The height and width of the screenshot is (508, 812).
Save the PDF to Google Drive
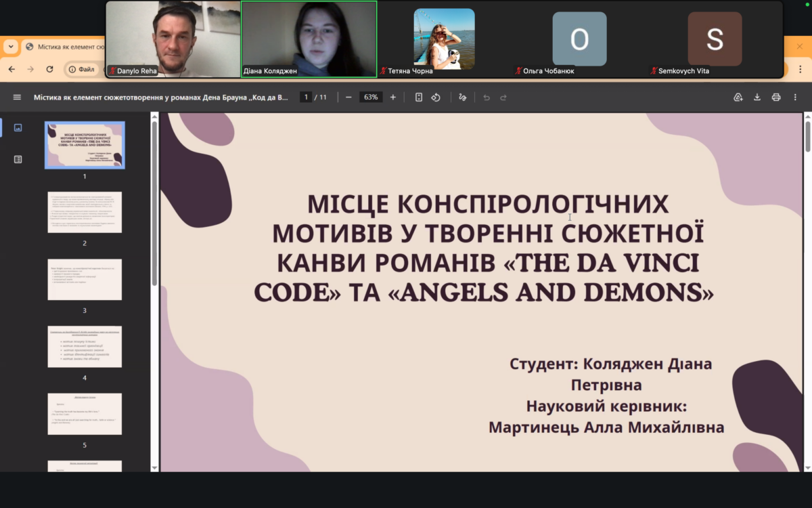click(x=738, y=97)
